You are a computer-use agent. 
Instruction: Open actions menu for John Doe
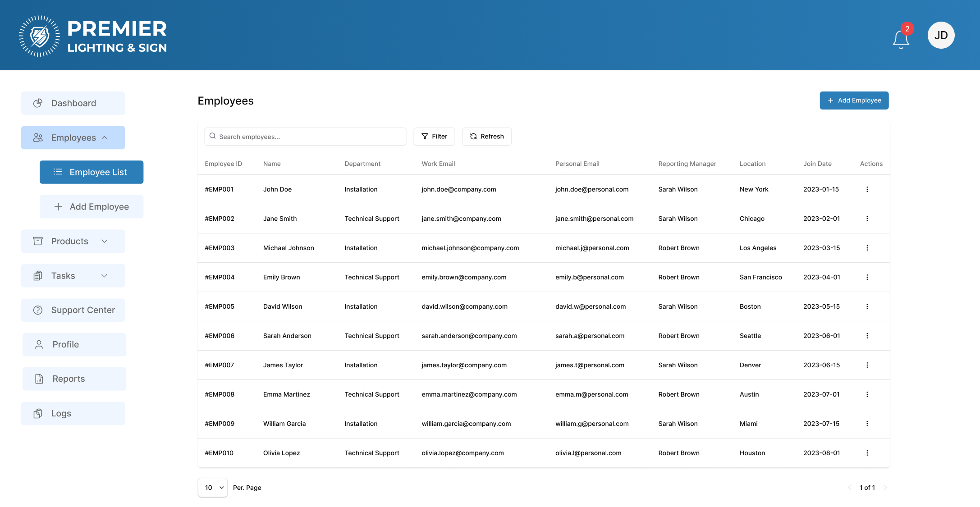[x=867, y=189]
